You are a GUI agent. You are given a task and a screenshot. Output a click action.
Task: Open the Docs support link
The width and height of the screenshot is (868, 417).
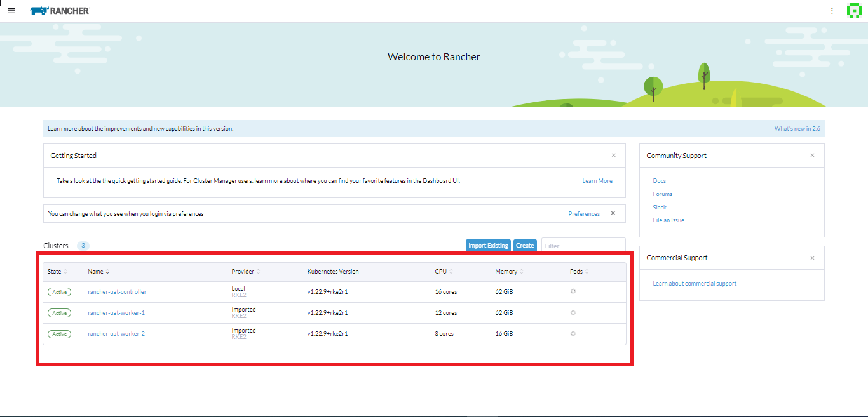(660, 181)
